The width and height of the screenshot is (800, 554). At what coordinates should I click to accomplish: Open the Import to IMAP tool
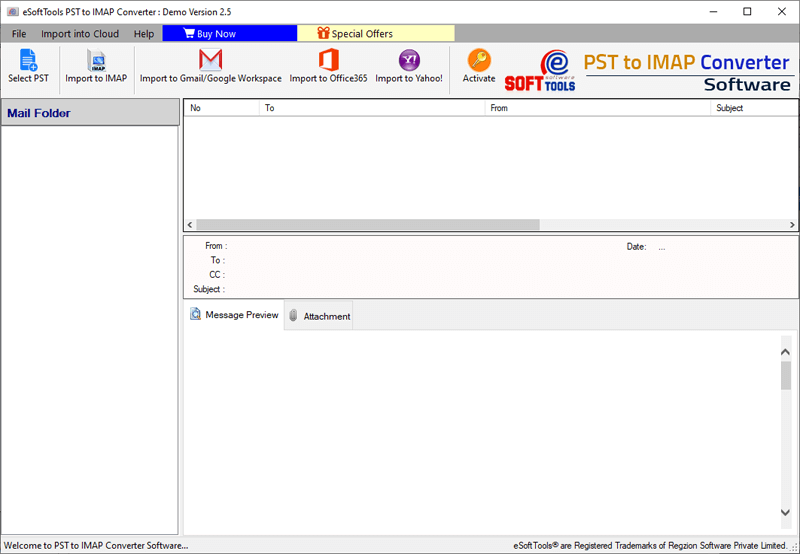coord(96,66)
